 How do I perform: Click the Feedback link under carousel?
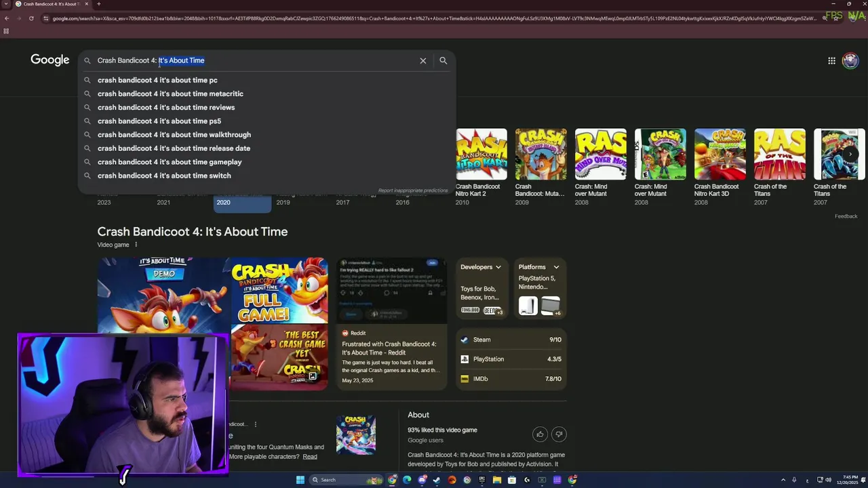pos(846,216)
